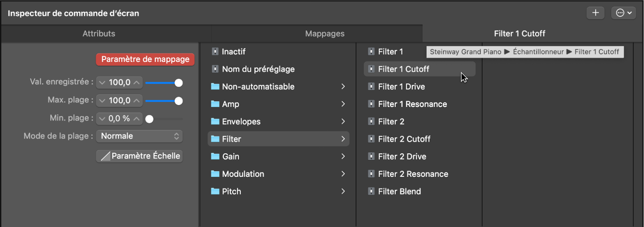
Task: Open the ellipsis action menu
Action: click(x=623, y=13)
